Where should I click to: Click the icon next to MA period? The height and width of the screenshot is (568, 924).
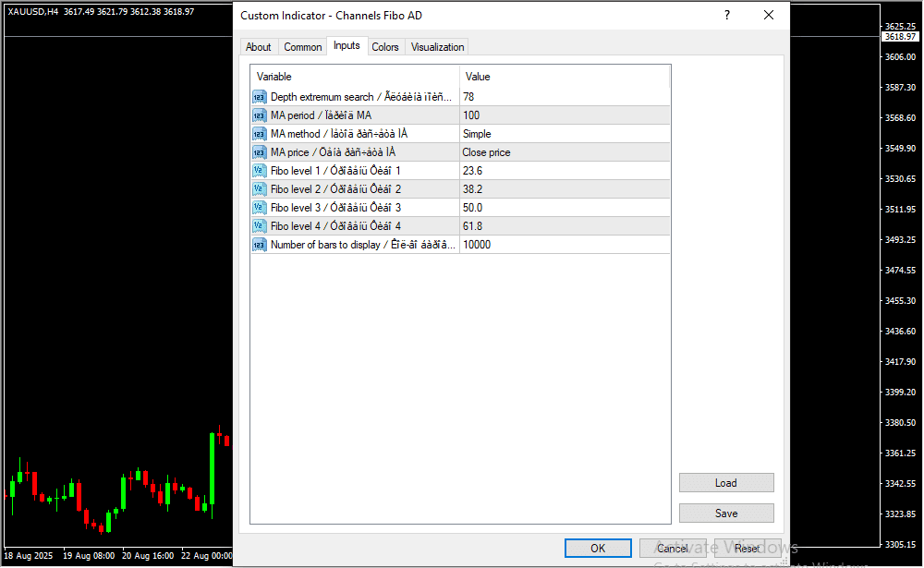pyautogui.click(x=259, y=115)
